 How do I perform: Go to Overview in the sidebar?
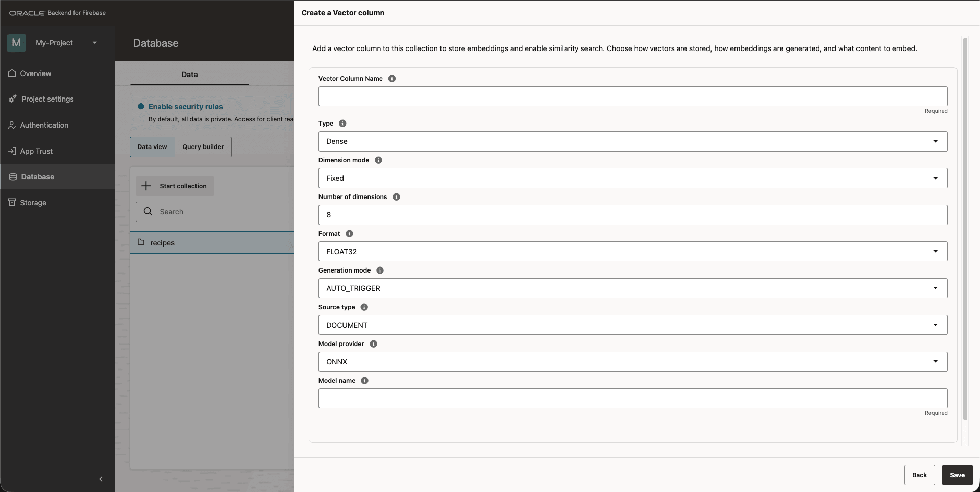[x=57, y=73]
